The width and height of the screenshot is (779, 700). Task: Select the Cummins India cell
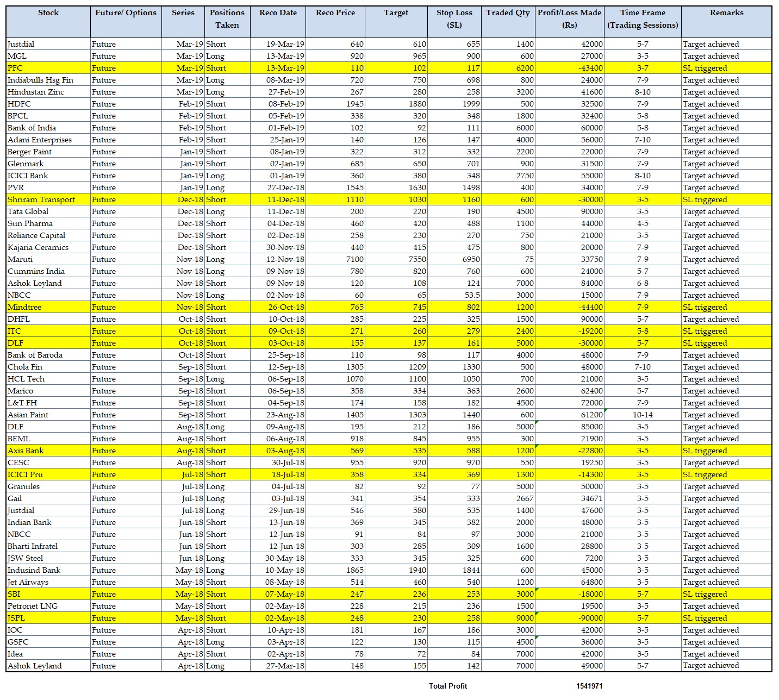point(48,271)
